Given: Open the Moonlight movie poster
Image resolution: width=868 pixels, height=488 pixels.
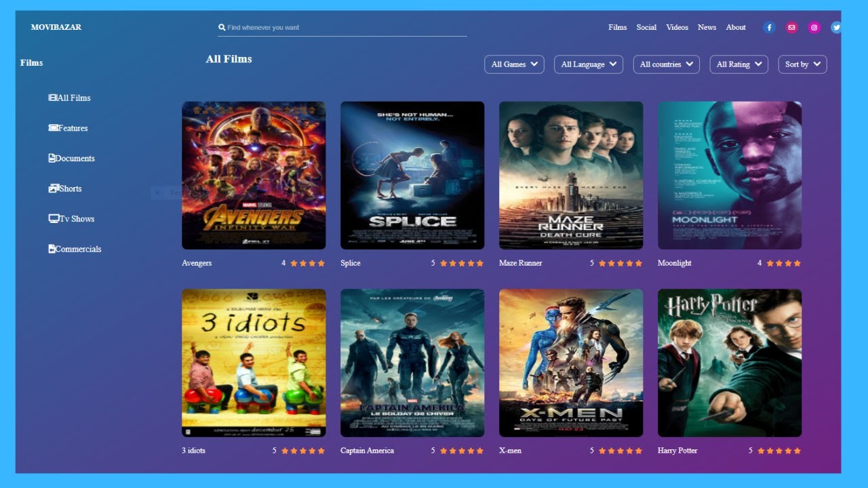Looking at the screenshot, I should click(x=730, y=176).
